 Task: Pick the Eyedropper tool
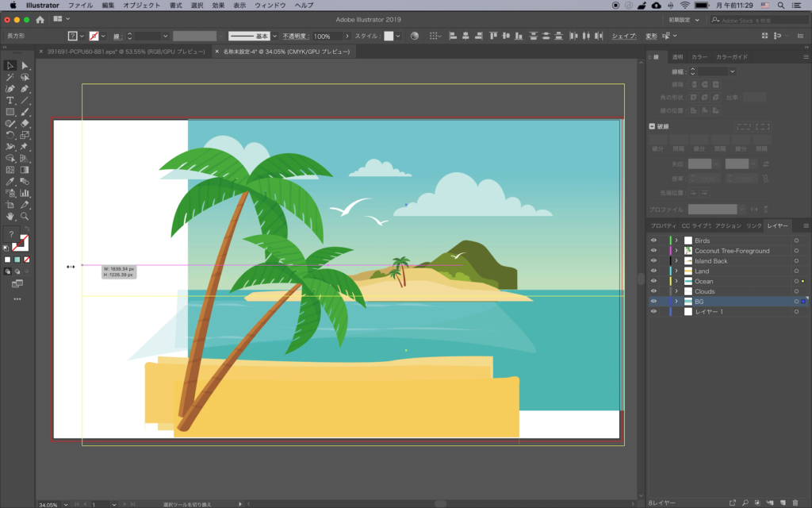(10, 181)
